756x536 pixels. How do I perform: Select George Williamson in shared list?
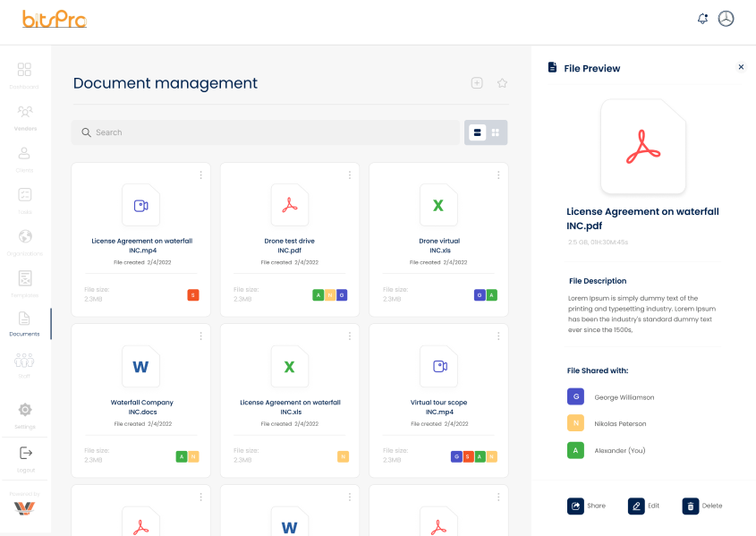[611, 396]
